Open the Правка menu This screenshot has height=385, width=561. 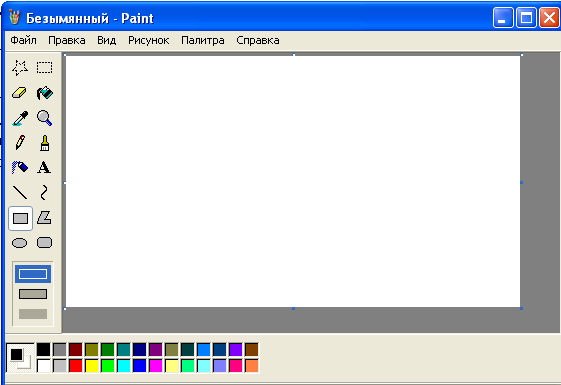click(x=67, y=40)
